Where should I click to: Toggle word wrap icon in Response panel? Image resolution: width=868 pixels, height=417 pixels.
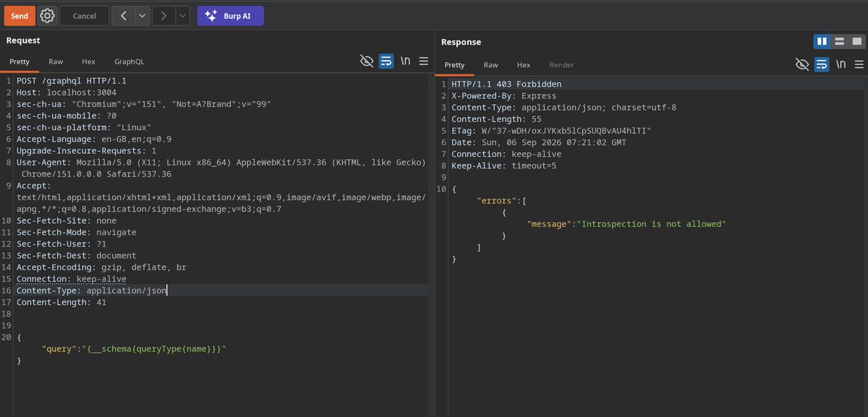[822, 64]
